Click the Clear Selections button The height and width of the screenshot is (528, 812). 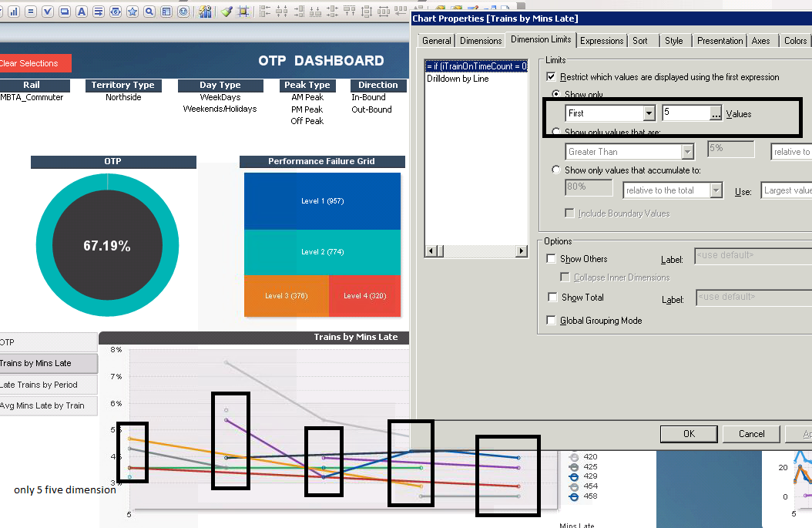34,63
